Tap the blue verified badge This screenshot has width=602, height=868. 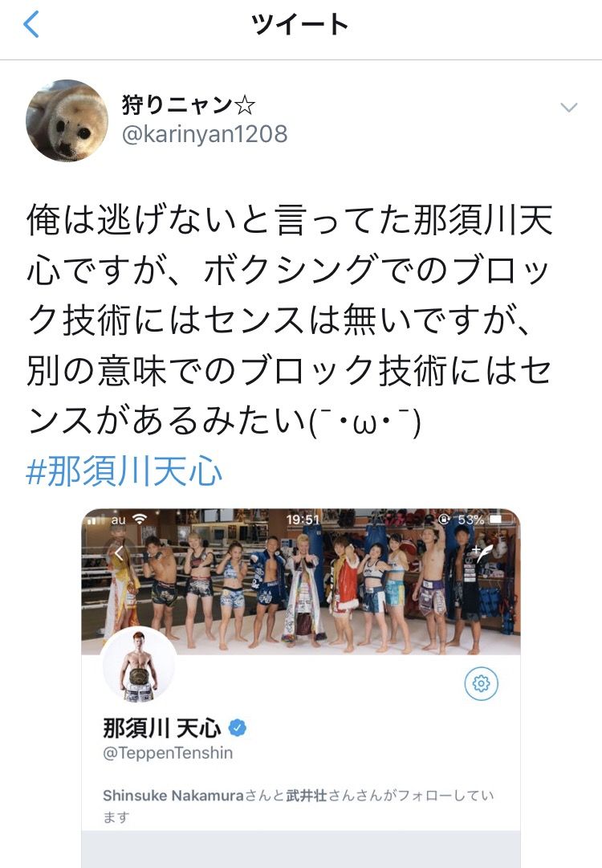coord(238,728)
